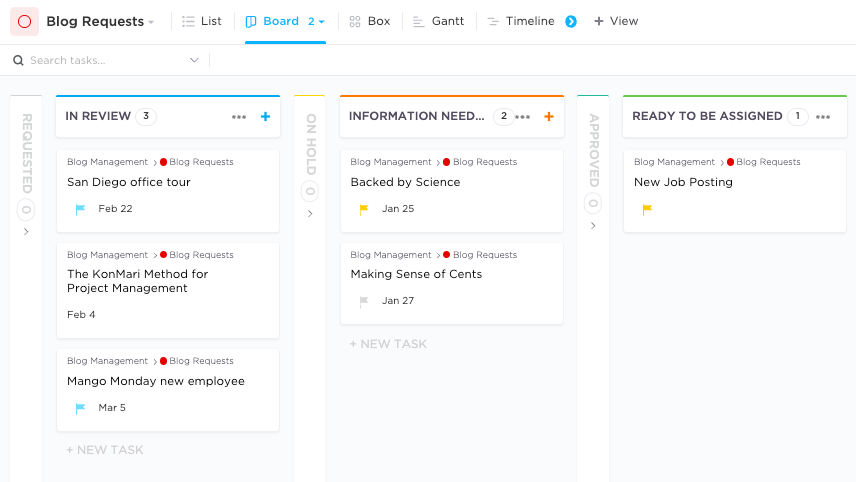Click the blue arrow next to Timeline

tap(571, 21)
